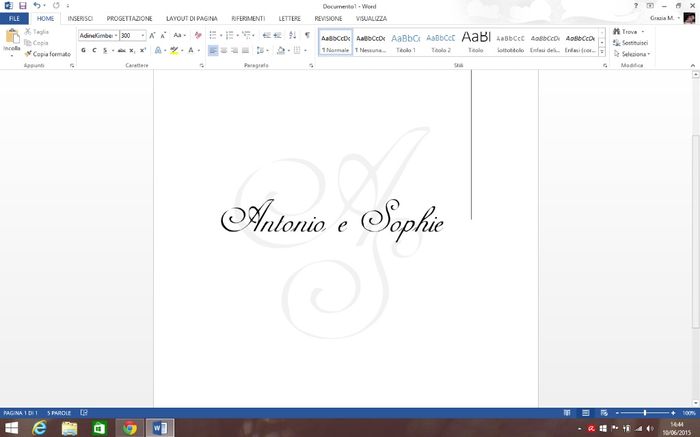
Task: Toggle left text alignment
Action: [x=214, y=50]
